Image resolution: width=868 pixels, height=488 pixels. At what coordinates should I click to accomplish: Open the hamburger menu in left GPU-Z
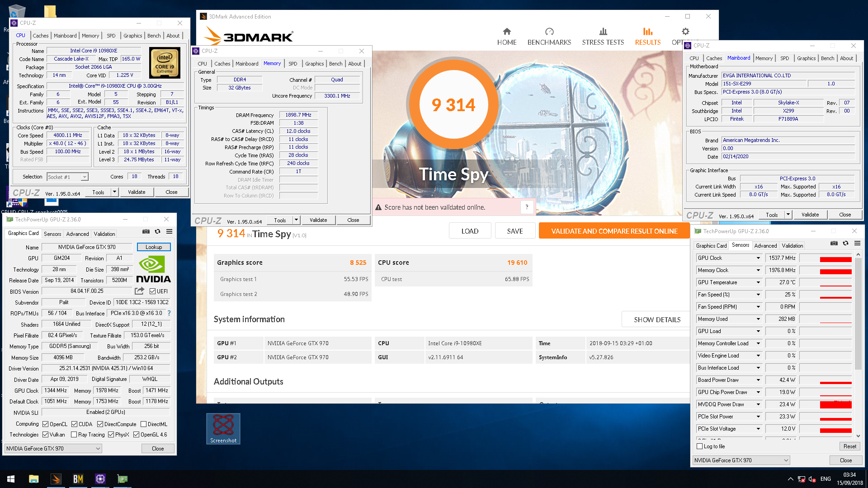(x=169, y=231)
